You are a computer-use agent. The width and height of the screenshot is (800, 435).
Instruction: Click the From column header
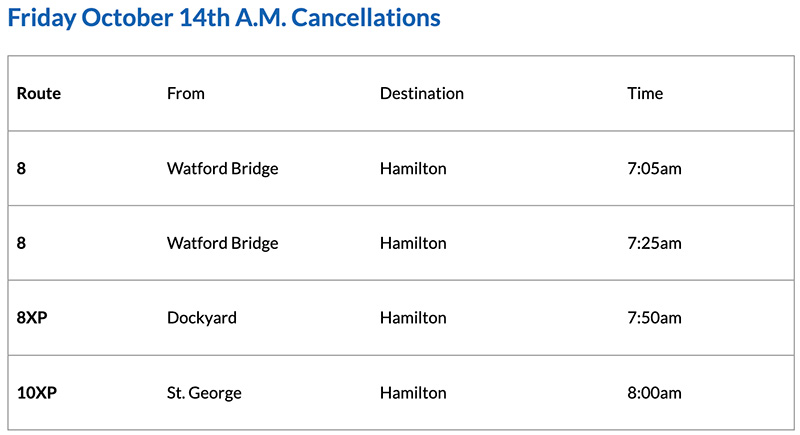[186, 94]
